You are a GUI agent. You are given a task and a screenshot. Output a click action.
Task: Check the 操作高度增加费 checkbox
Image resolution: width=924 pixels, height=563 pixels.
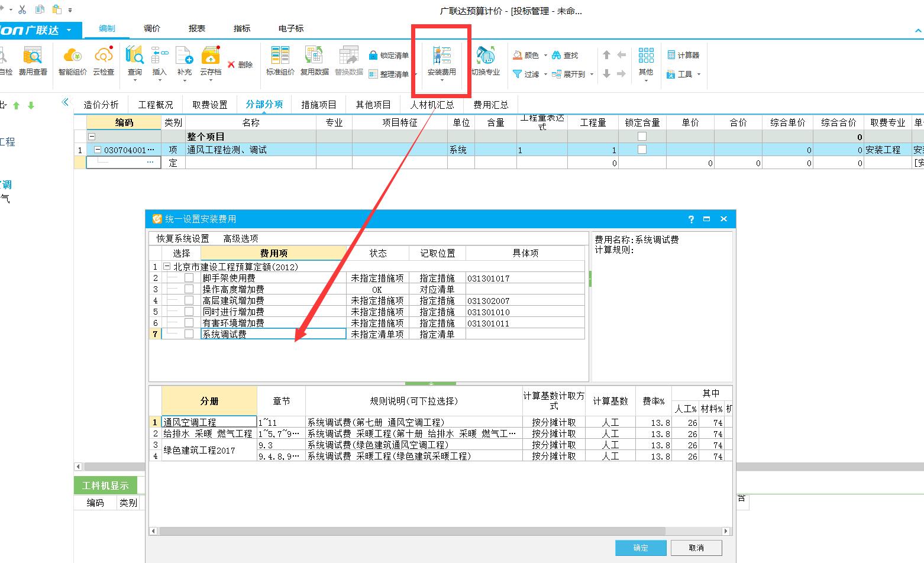[189, 289]
